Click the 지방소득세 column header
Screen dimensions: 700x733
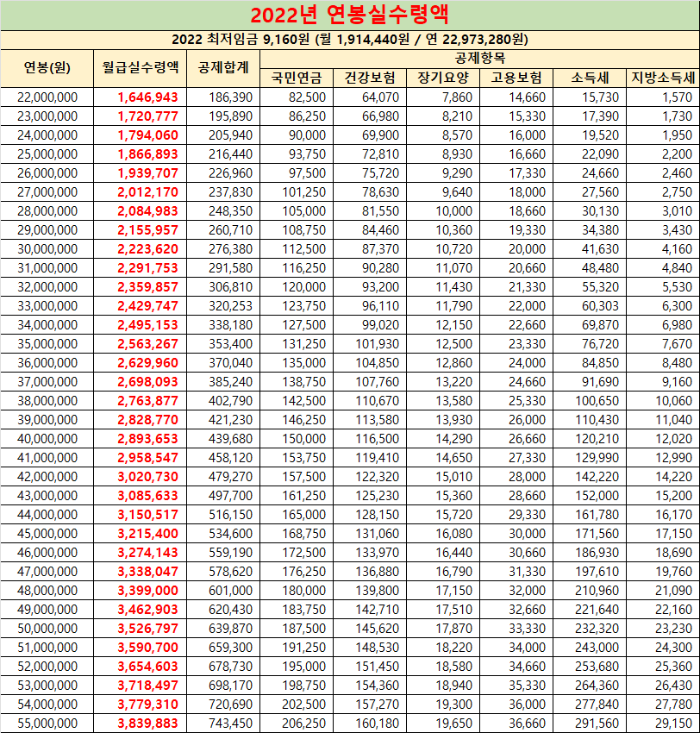pyautogui.click(x=663, y=78)
